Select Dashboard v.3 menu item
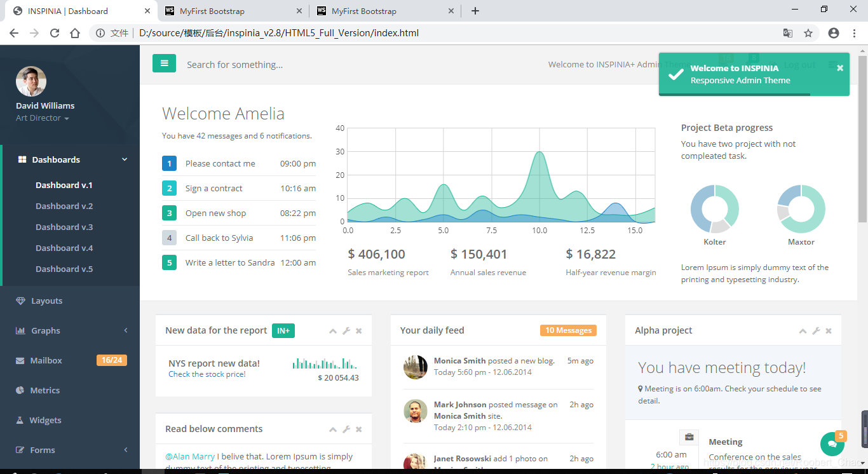 tap(64, 227)
